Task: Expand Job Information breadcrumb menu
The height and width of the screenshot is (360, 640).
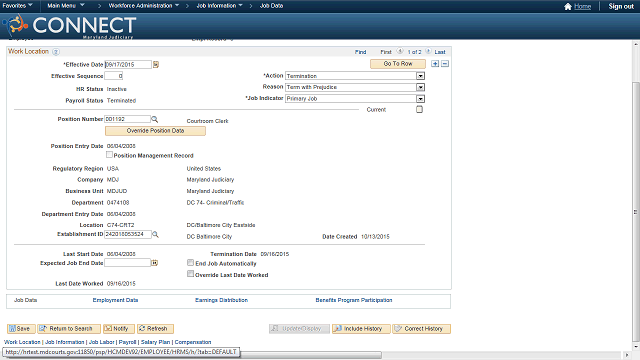Action: point(219,6)
